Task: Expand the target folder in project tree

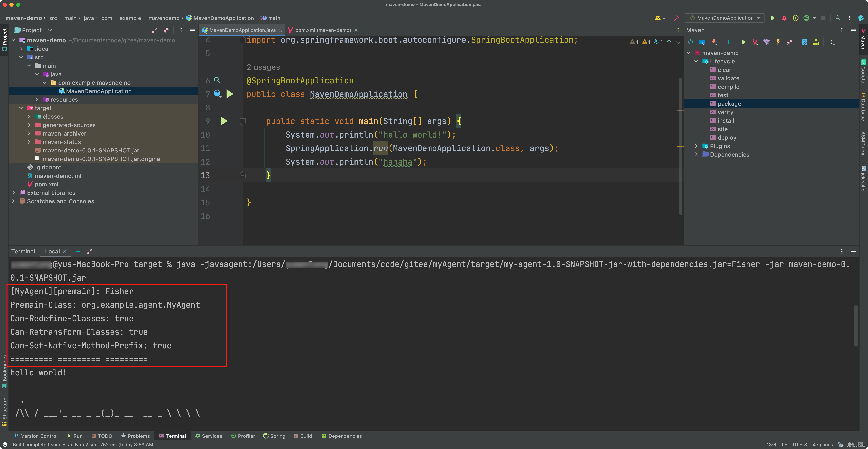Action: [22, 108]
